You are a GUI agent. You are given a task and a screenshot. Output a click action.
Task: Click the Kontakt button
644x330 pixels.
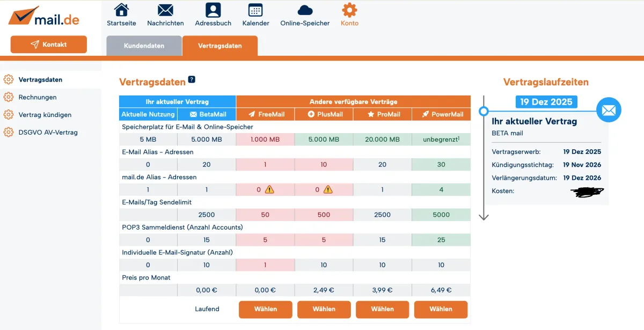49,45
